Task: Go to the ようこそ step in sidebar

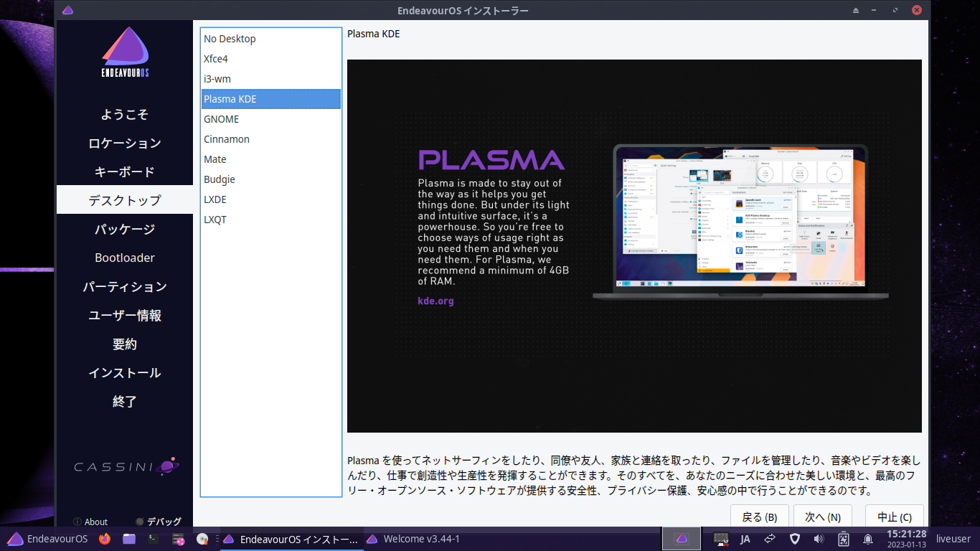Action: click(x=125, y=114)
